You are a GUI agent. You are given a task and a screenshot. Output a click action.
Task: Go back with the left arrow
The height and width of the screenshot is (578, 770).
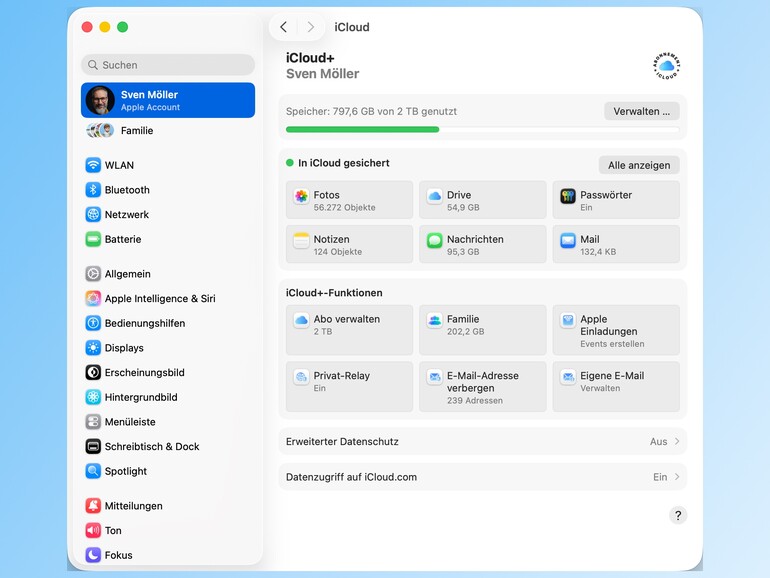[x=283, y=27]
